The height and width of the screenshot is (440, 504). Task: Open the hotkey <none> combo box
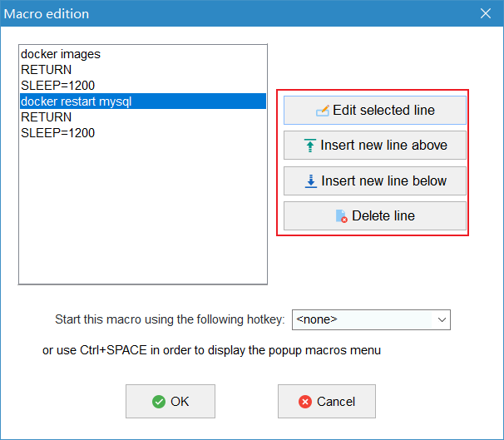click(371, 319)
